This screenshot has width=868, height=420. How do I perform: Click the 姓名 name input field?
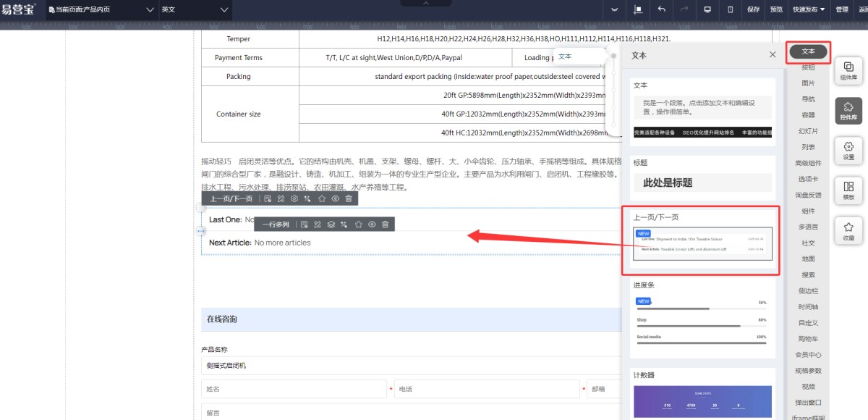(x=295, y=389)
